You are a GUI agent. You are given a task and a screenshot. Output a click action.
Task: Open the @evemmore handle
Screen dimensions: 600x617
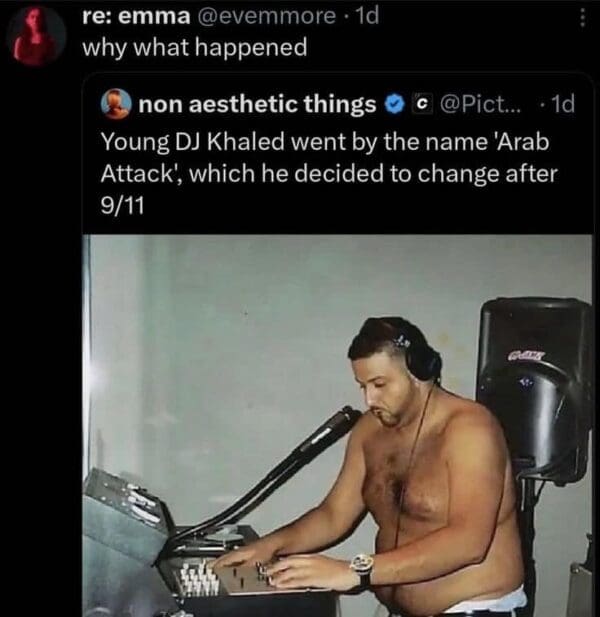click(x=266, y=16)
